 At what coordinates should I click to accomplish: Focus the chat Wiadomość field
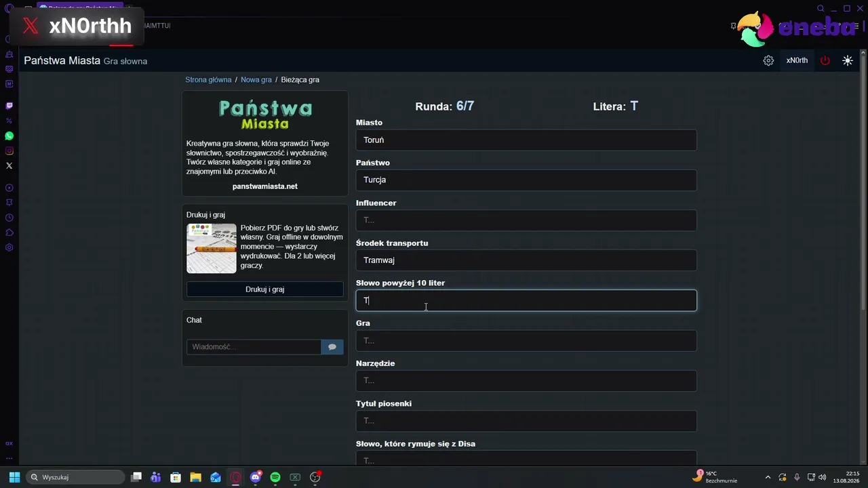tap(254, 347)
